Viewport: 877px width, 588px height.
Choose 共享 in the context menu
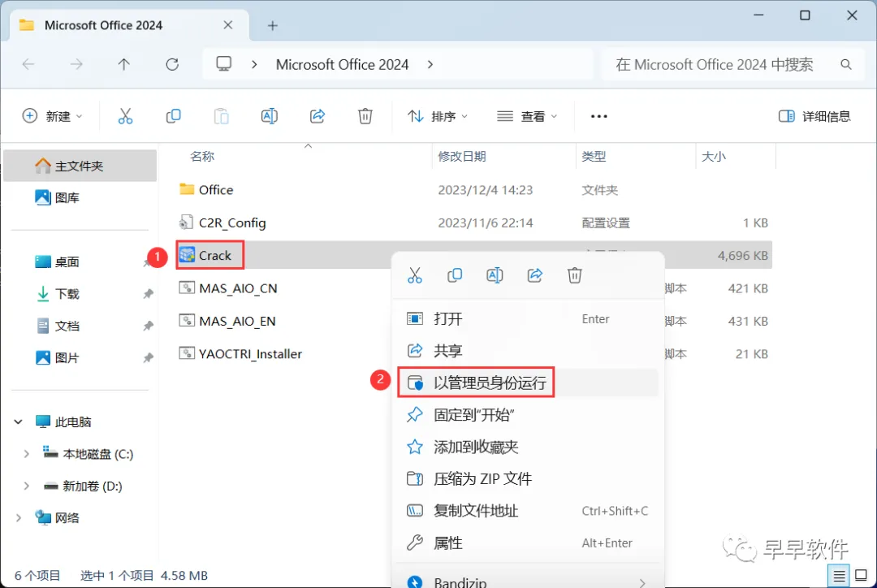point(528,351)
